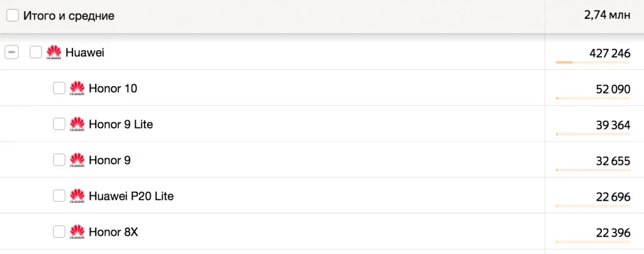Select the Honor 10 checkbox
Image resolution: width=644 pixels, height=254 pixels.
(59, 88)
